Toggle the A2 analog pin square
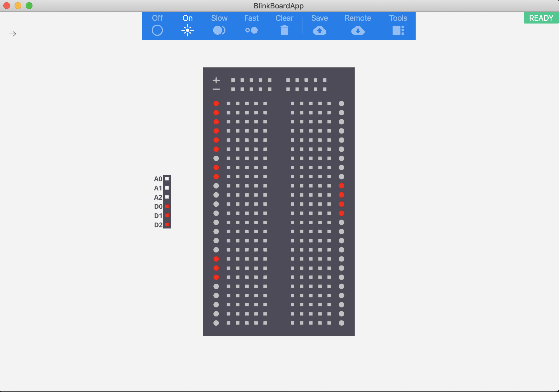Screen dimensions: 559x392 [167, 197]
